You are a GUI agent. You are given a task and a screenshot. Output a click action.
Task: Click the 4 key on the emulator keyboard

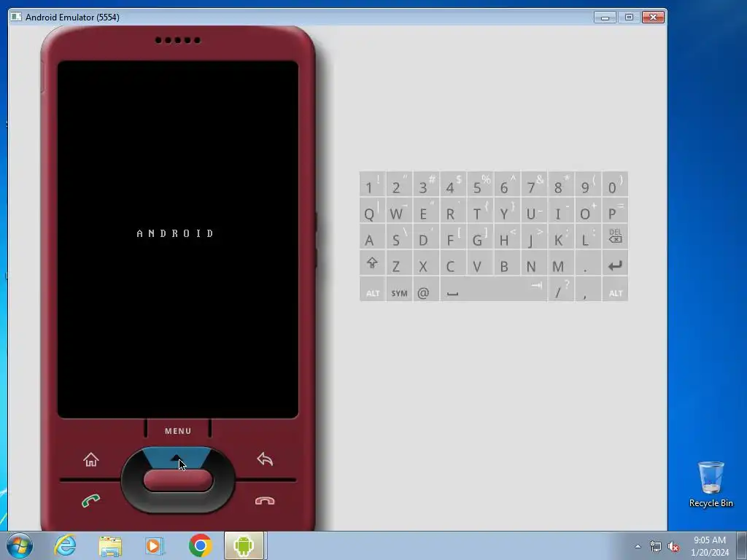tap(453, 184)
